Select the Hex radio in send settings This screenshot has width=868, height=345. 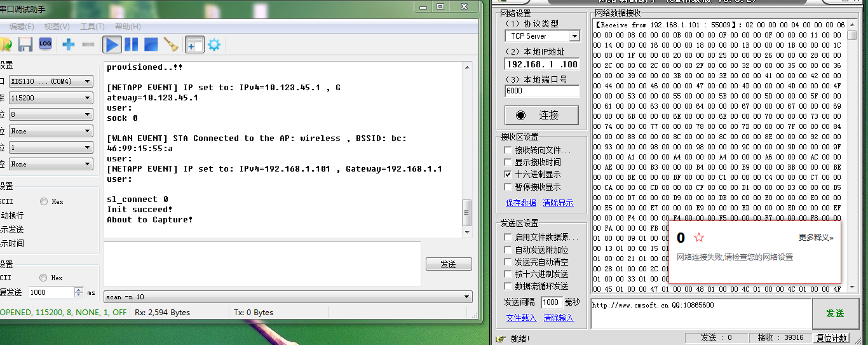point(44,278)
